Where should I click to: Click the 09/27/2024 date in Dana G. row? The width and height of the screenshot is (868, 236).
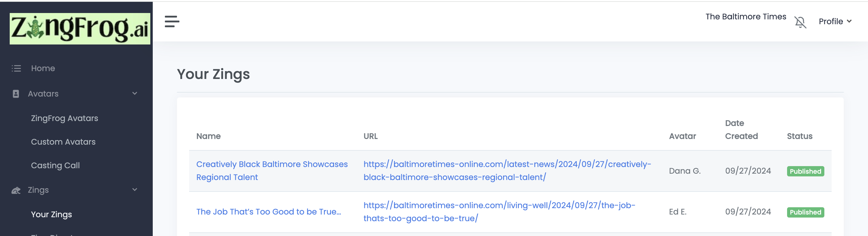pos(748,171)
